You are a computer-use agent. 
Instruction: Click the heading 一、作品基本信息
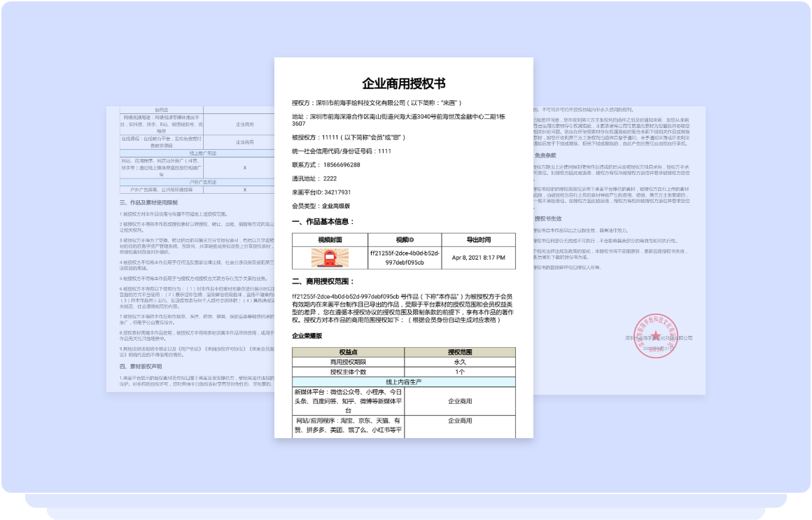click(323, 222)
